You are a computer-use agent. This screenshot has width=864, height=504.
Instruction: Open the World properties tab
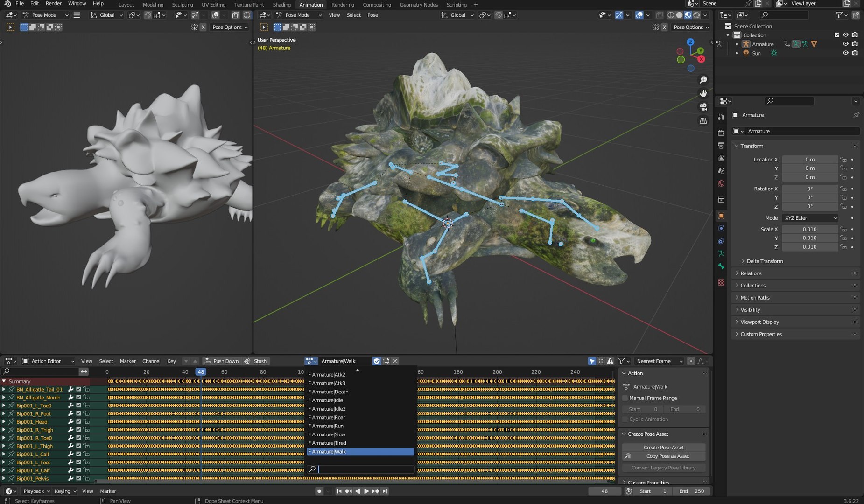(x=721, y=183)
